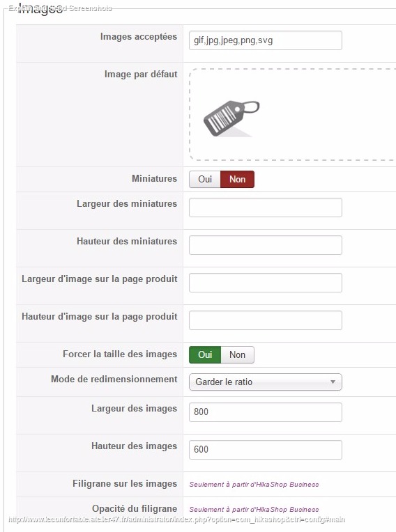Click the barcode tag default image icon
The height and width of the screenshot is (532, 396).
[x=231, y=118]
